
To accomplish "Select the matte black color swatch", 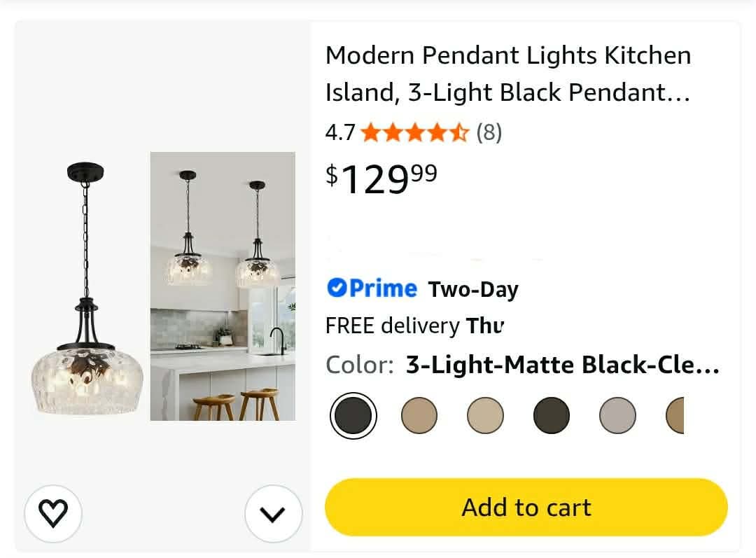I will (353, 416).
